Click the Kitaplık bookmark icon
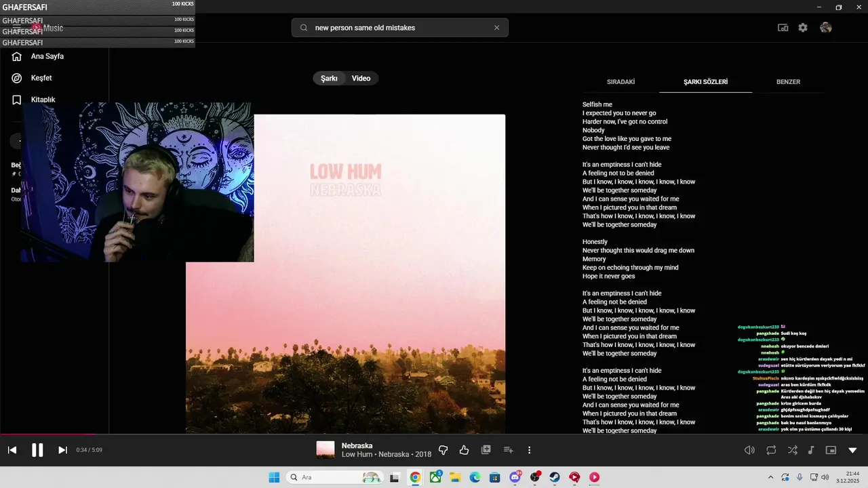868x488 pixels. coord(17,100)
